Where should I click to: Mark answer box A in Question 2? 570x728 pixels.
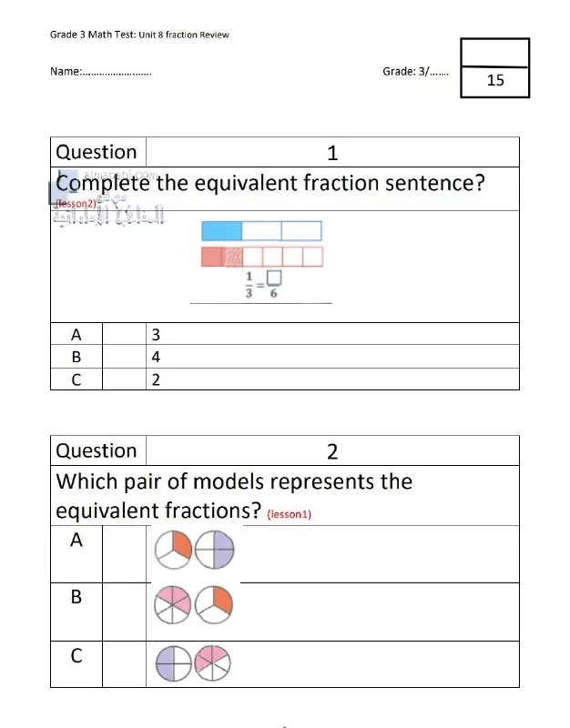point(124,554)
